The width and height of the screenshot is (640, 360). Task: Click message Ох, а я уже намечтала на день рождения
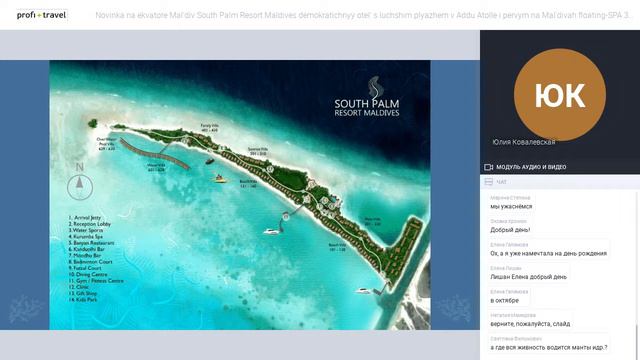click(549, 253)
